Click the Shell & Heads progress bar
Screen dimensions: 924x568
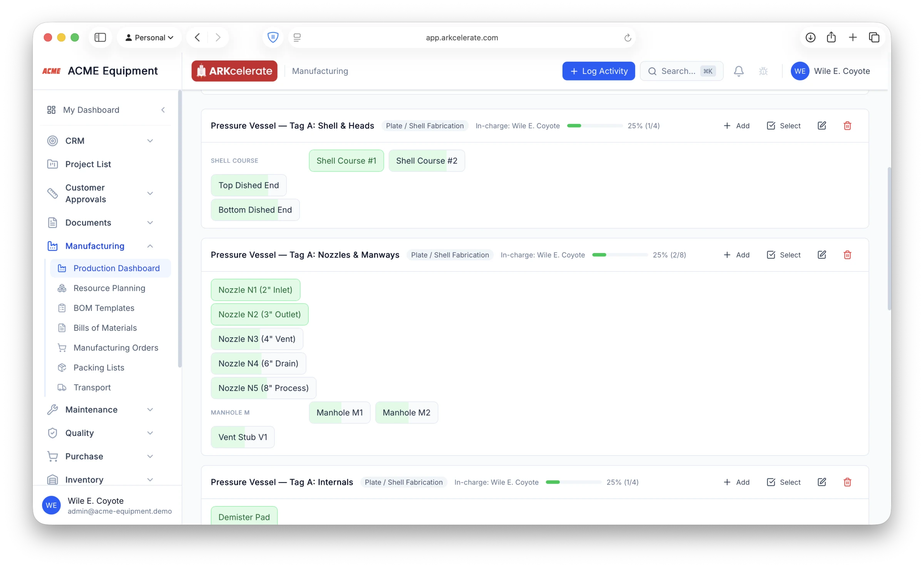tap(594, 126)
